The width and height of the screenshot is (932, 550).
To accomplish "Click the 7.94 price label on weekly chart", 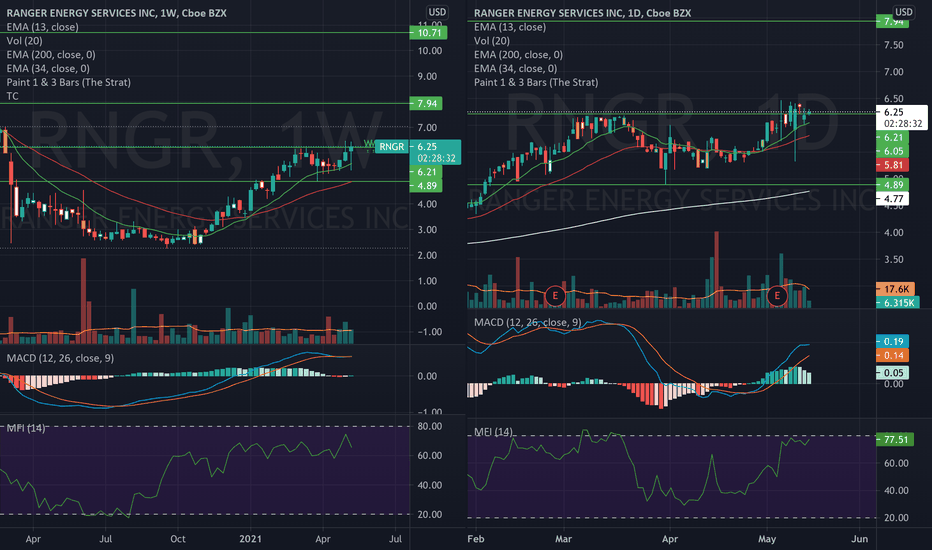I will pyautogui.click(x=427, y=103).
